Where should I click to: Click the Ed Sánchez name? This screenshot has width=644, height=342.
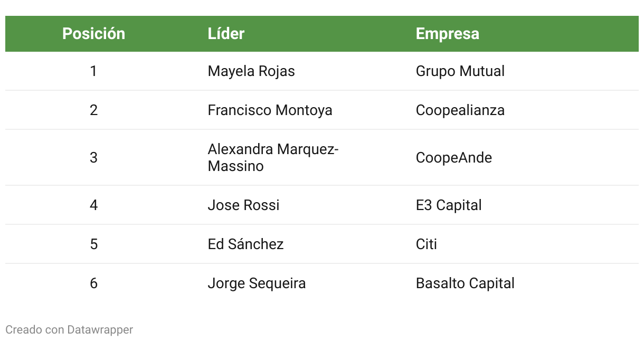(x=246, y=244)
